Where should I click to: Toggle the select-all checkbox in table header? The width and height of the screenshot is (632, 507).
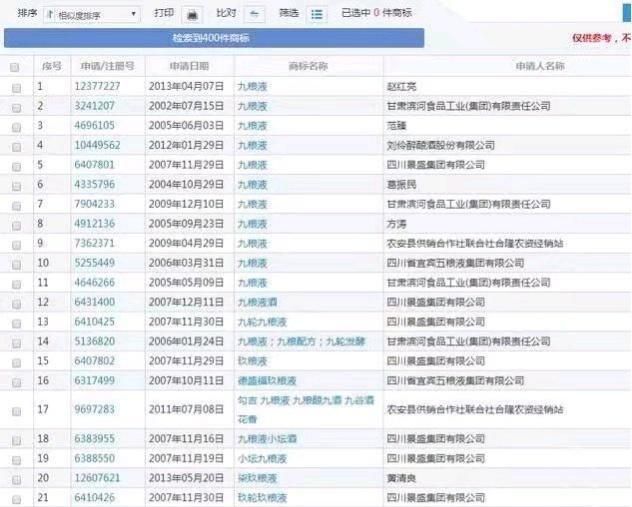(x=15, y=67)
